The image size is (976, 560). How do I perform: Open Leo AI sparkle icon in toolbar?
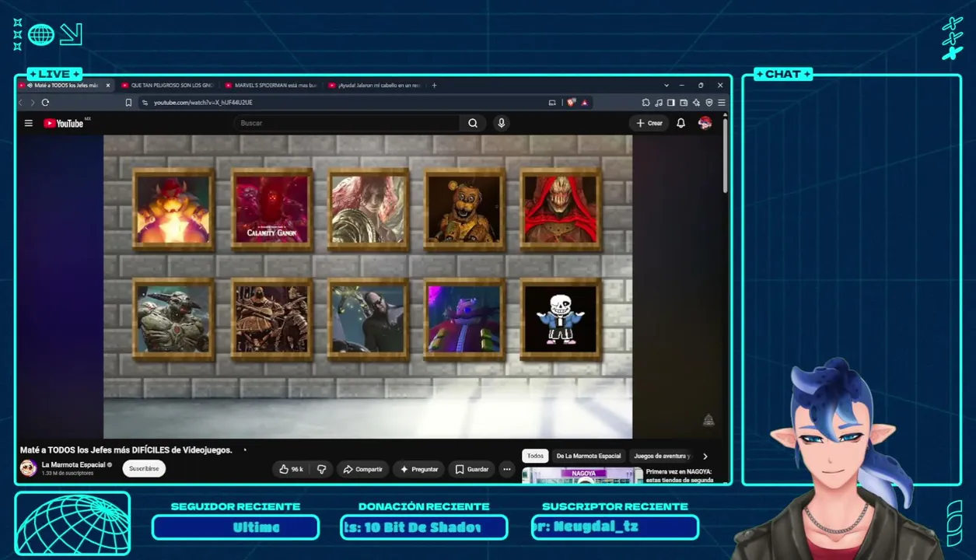pyautogui.click(x=696, y=103)
